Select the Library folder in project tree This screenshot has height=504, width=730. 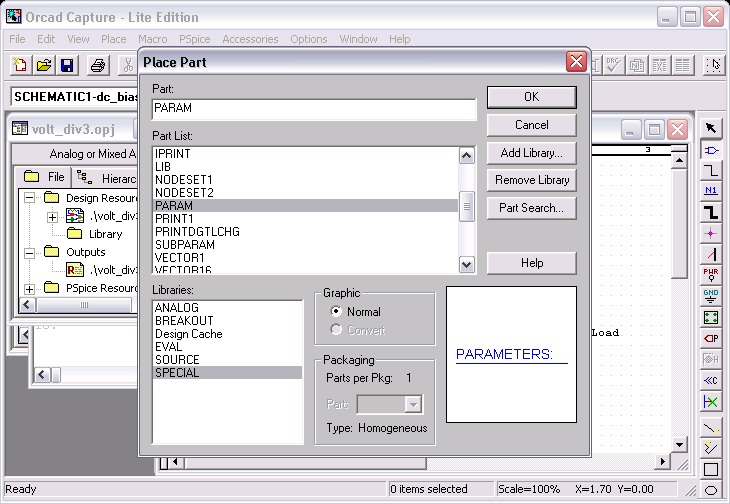point(95,234)
